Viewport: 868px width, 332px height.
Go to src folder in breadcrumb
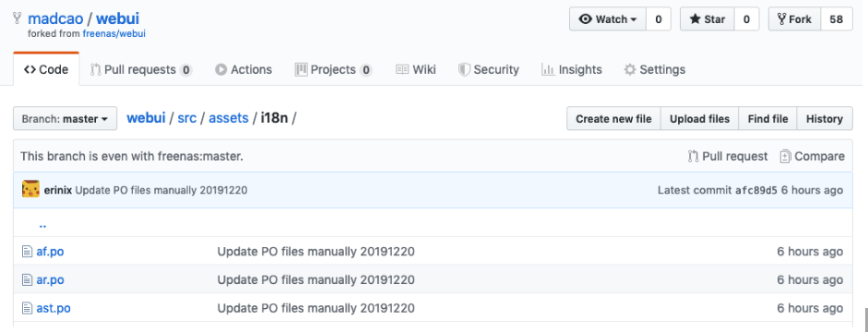coord(187,118)
